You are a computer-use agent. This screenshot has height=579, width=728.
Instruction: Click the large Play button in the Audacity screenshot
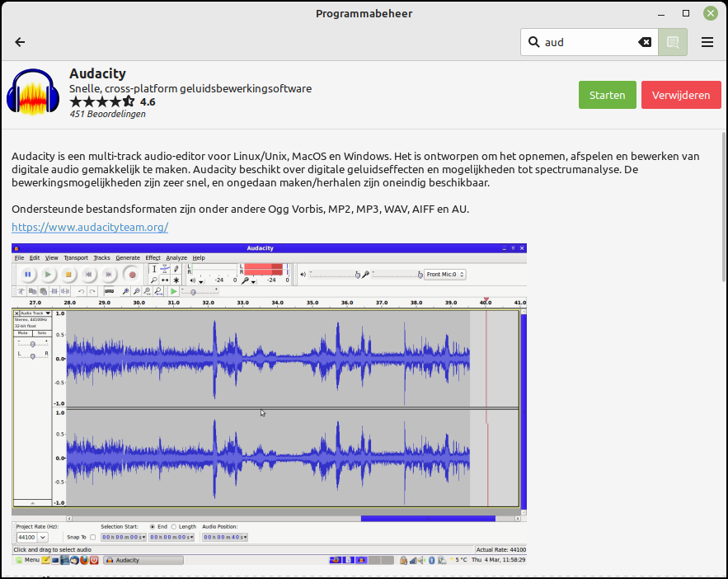pos(48,275)
